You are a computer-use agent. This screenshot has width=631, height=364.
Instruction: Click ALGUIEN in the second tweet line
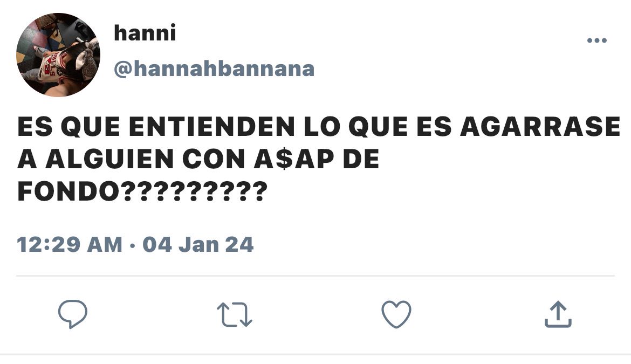click(109, 159)
